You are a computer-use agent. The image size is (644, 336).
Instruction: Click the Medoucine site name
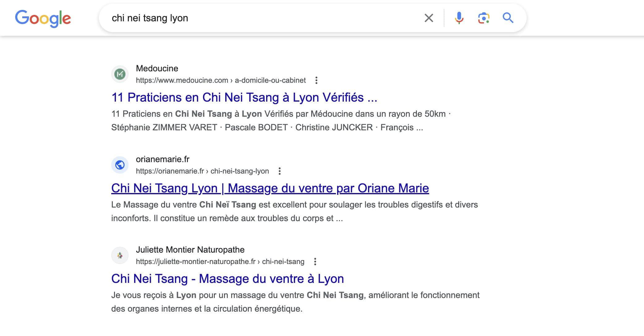click(157, 68)
